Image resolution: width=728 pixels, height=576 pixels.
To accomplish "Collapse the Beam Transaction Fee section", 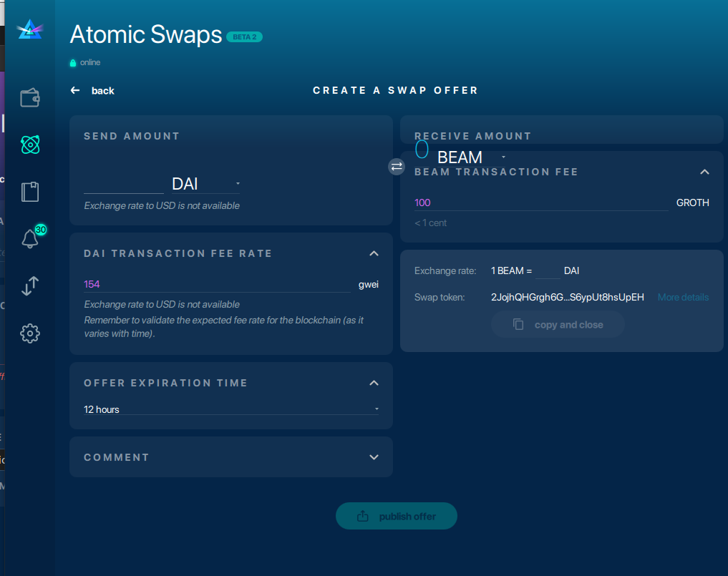I will pyautogui.click(x=704, y=172).
